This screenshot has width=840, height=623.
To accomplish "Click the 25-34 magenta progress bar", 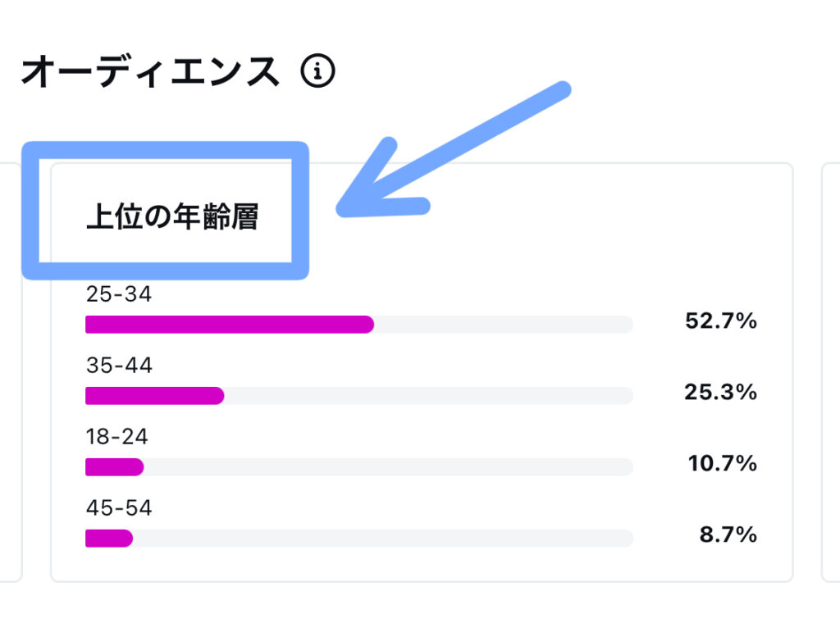I will click(x=230, y=325).
